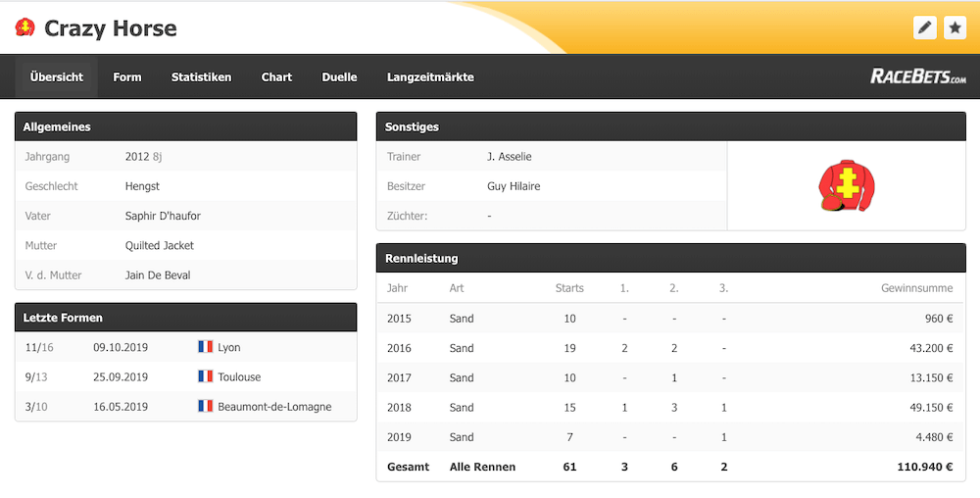Click the star favorite icon
This screenshot has height=498, width=980.
coord(955,27)
